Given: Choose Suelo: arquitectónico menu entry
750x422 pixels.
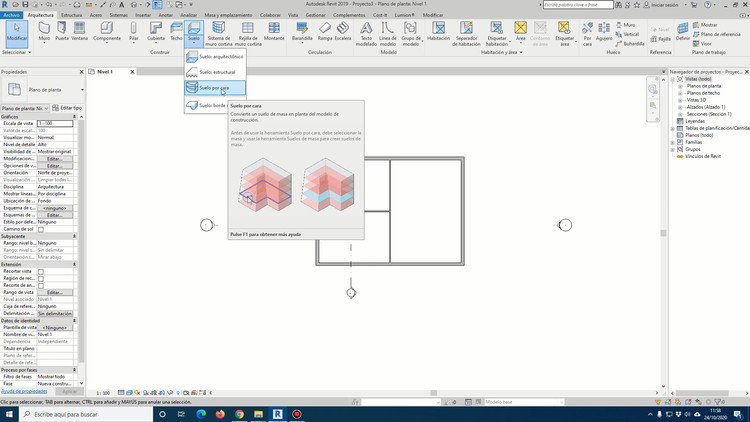Looking at the screenshot, I should (215, 56).
